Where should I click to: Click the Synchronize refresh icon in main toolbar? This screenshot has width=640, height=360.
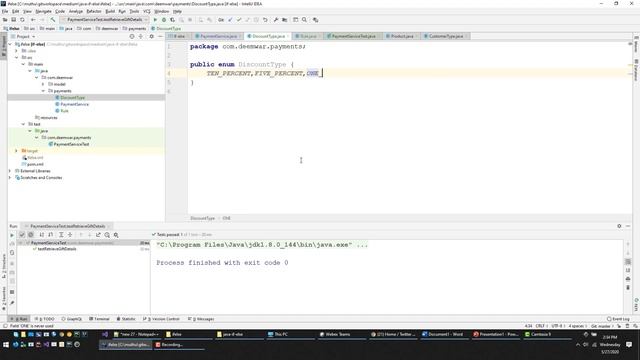(x=22, y=20)
